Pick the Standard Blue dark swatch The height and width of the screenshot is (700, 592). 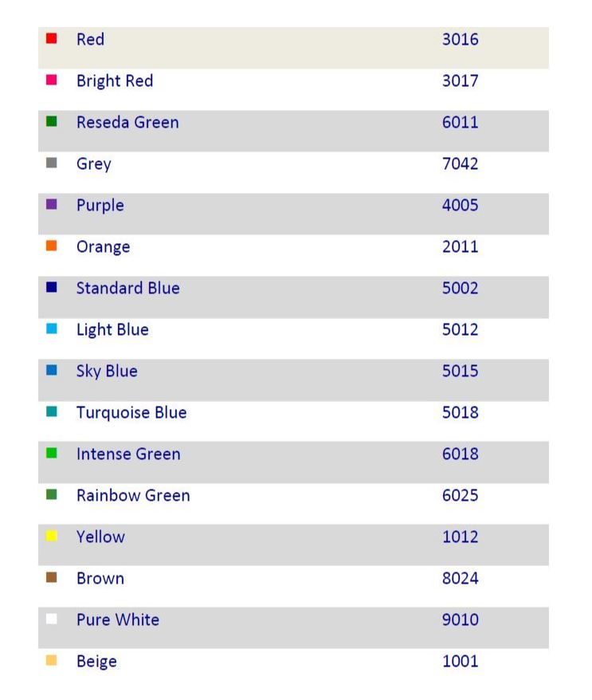pyautogui.click(x=52, y=287)
